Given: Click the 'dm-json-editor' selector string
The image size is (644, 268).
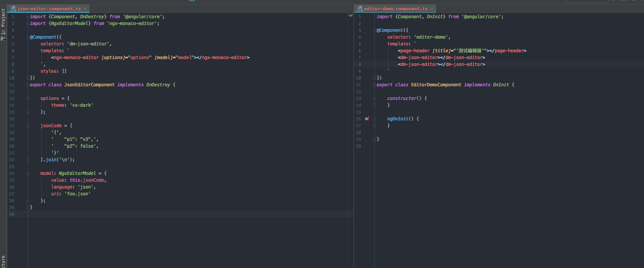Looking at the screenshot, I should click(x=88, y=44).
